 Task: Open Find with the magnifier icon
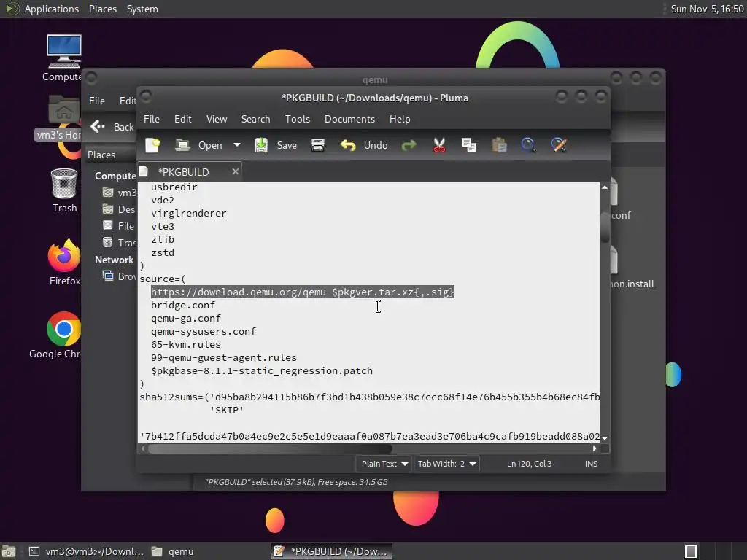529,145
